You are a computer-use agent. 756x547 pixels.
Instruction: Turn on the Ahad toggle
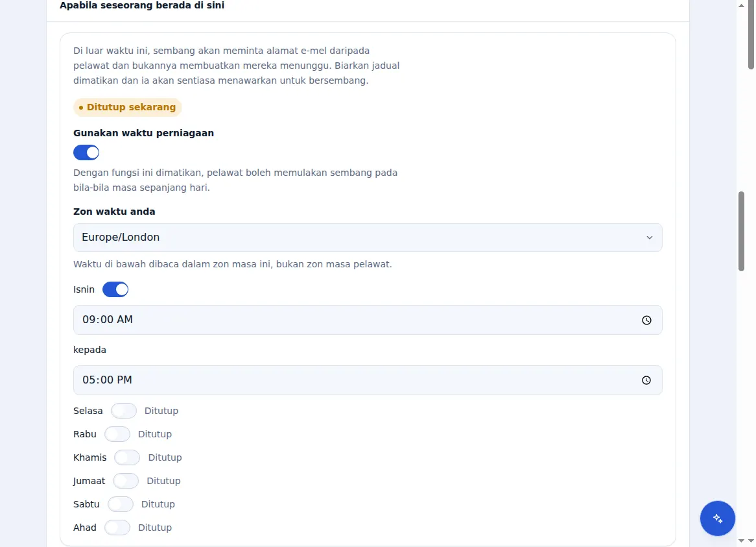pos(117,528)
